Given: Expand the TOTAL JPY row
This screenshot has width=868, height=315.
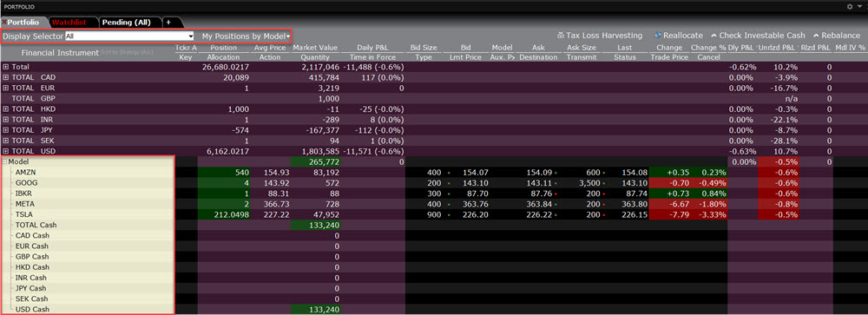Looking at the screenshot, I should 6,129.
